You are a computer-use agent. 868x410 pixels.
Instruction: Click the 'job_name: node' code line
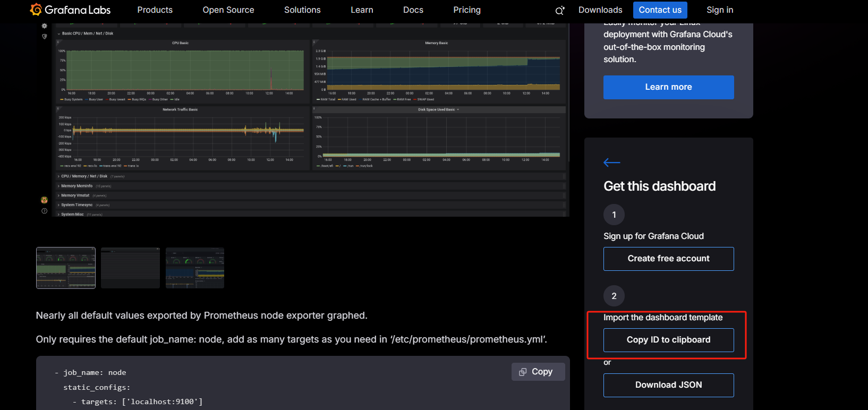[x=91, y=373]
